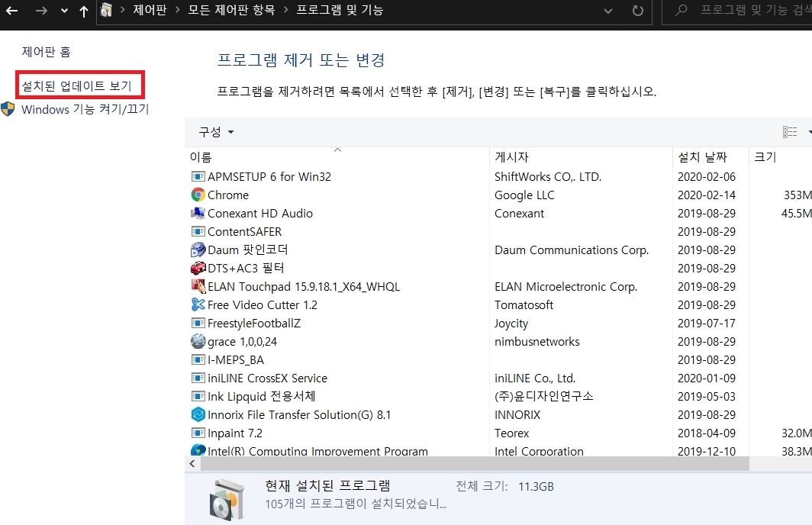Select Inpaint 7.2 program name

(x=234, y=433)
